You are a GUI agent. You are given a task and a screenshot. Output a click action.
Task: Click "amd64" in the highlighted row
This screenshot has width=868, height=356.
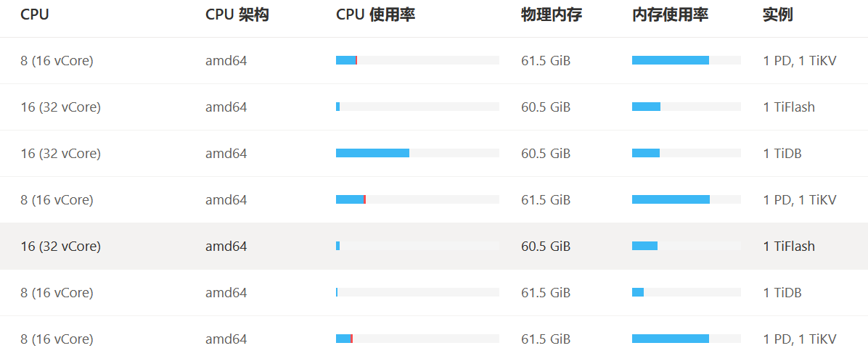[x=226, y=247]
